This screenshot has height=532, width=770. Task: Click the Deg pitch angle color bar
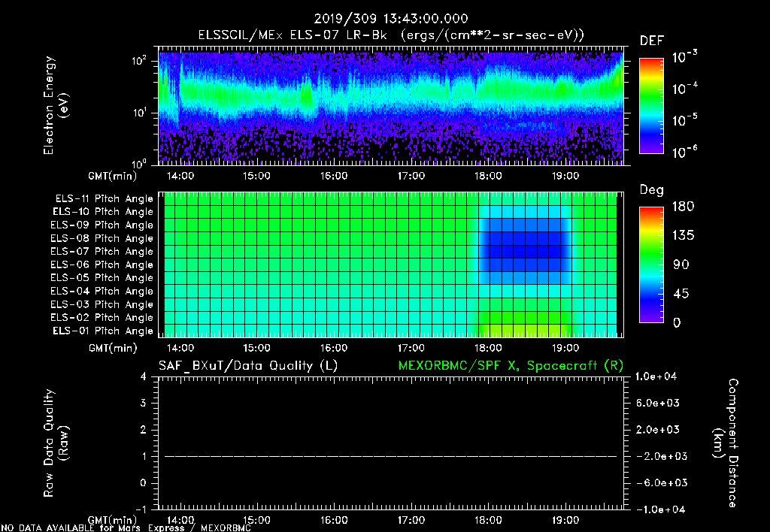[x=651, y=264]
